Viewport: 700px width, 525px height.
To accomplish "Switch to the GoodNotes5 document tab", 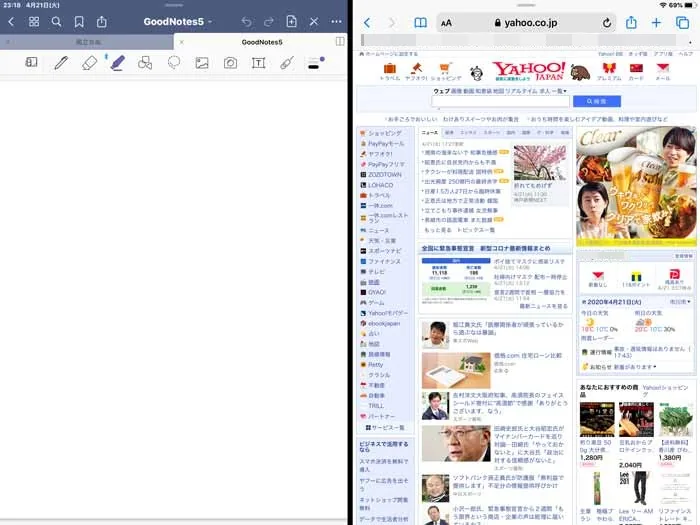I will pyautogui.click(x=262, y=42).
